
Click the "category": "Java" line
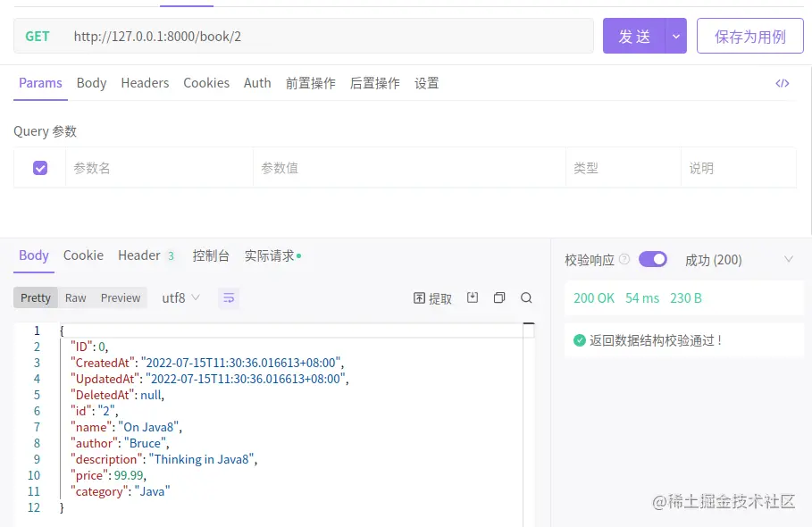[x=120, y=491]
